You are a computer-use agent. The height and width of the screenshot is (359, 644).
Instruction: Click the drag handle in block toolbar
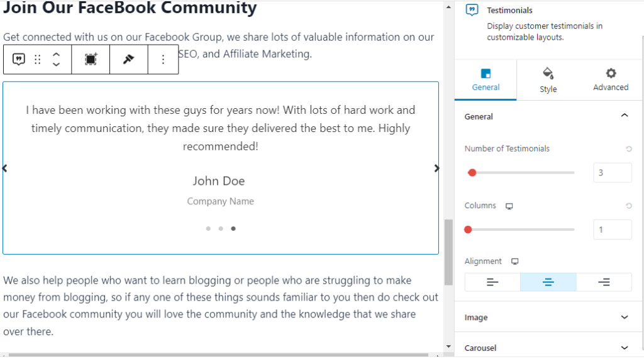38,60
